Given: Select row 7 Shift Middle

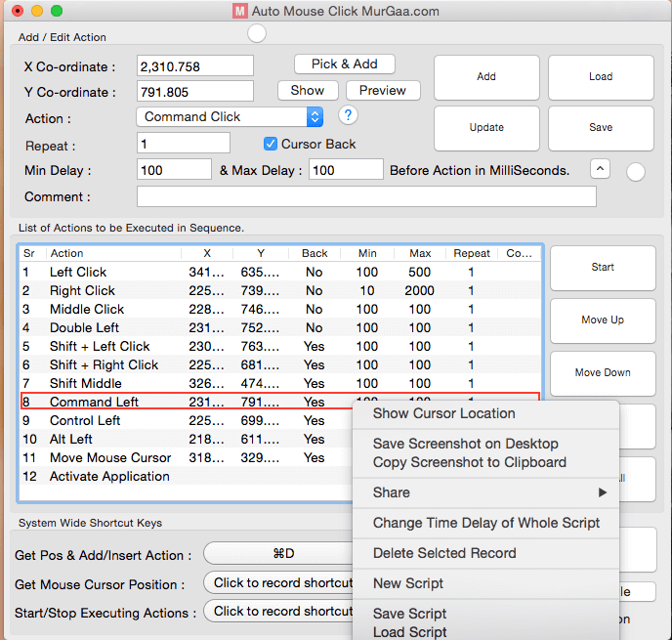Looking at the screenshot, I should click(280, 383).
